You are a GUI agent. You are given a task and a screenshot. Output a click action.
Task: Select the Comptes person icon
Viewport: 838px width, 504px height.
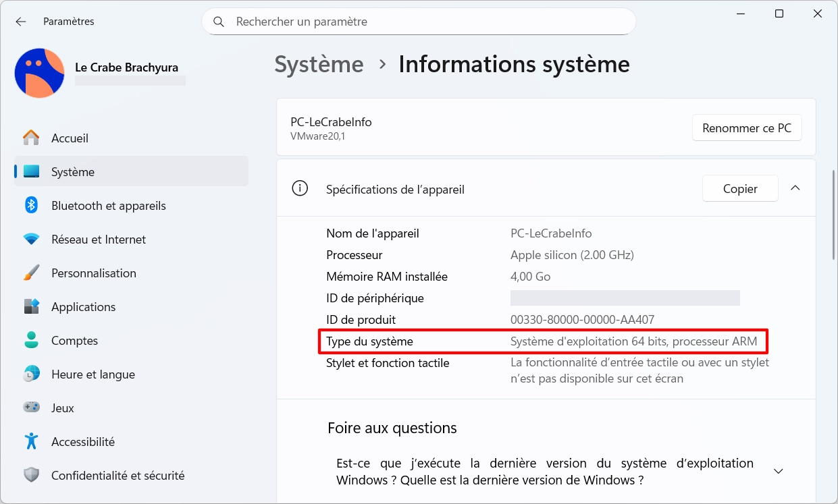(x=31, y=341)
